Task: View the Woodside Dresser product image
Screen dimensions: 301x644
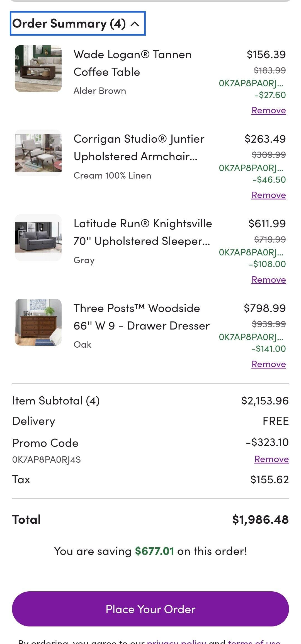Action: [x=38, y=322]
